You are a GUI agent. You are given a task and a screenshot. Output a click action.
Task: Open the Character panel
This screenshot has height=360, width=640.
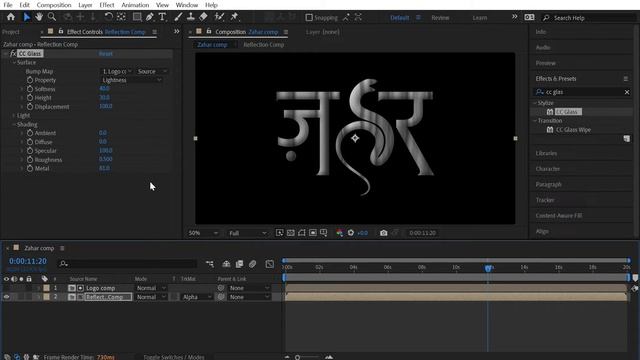pyautogui.click(x=547, y=169)
